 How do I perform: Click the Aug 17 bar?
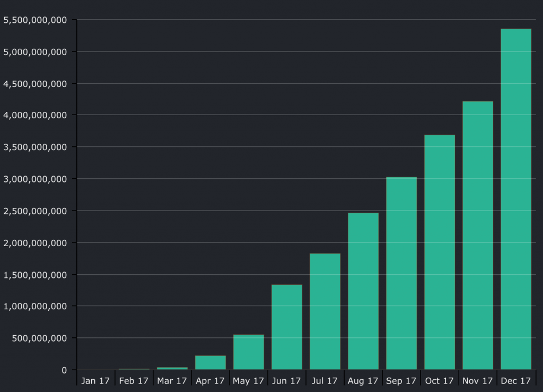[363, 291]
